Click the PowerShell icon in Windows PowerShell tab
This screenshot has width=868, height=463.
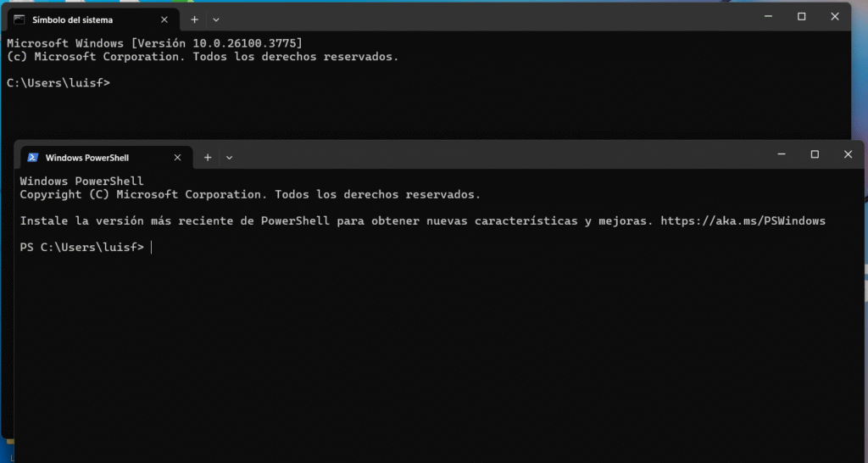click(x=33, y=158)
